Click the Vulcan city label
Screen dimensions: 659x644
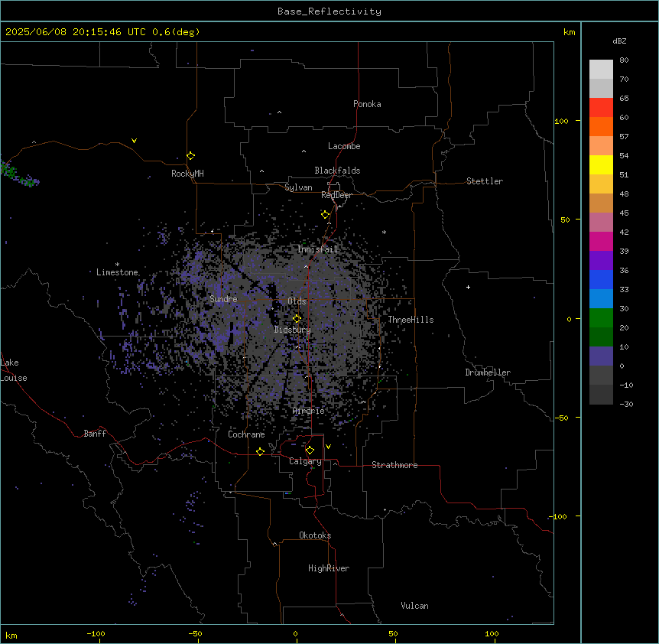point(415,606)
